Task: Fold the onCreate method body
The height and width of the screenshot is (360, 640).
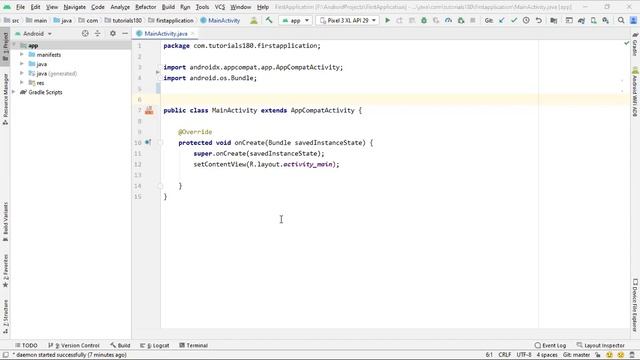Action: pyautogui.click(x=160, y=142)
